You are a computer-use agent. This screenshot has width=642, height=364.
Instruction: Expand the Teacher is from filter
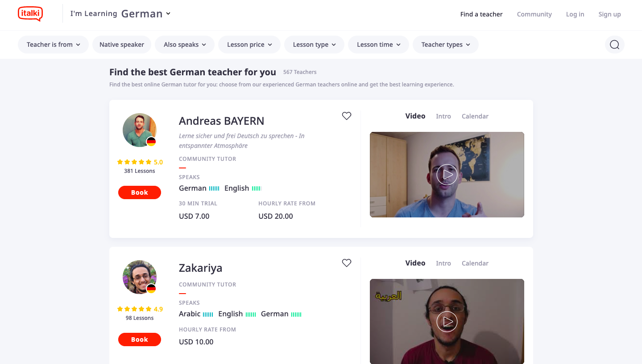click(x=53, y=45)
